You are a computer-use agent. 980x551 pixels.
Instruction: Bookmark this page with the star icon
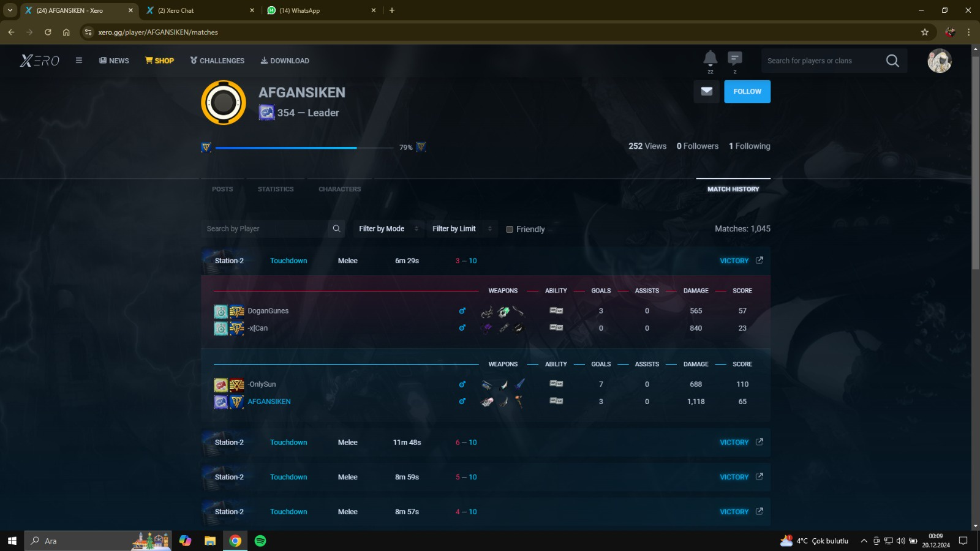pos(925,32)
